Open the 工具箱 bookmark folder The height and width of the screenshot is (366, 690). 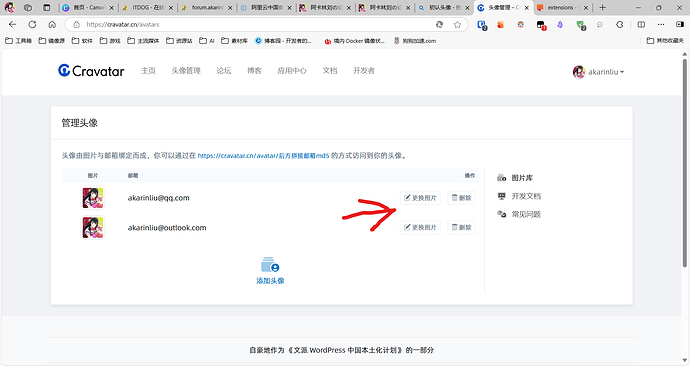pos(18,41)
